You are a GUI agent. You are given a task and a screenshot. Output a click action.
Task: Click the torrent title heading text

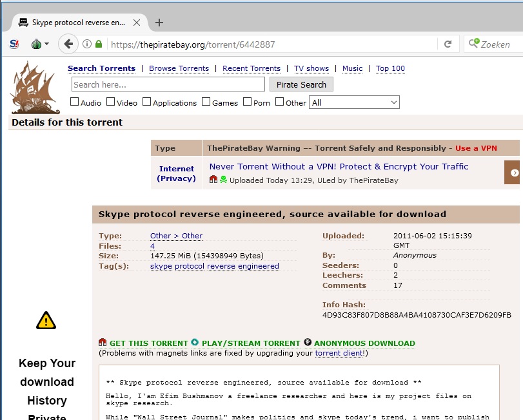tap(272, 214)
